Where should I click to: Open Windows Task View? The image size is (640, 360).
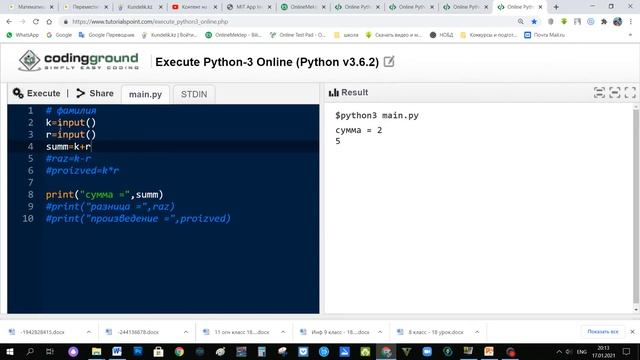pyautogui.click(x=50, y=351)
